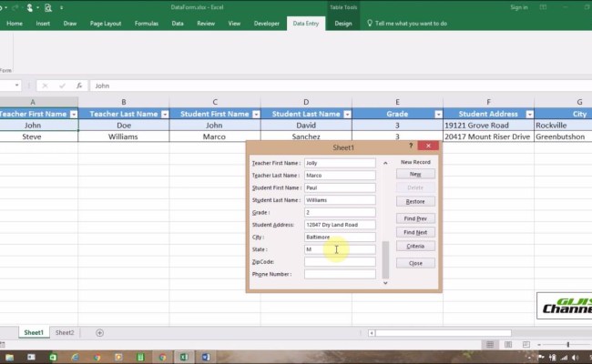Click the zoom slider handle
The width and height of the screenshot is (592, 364).
[567, 344]
